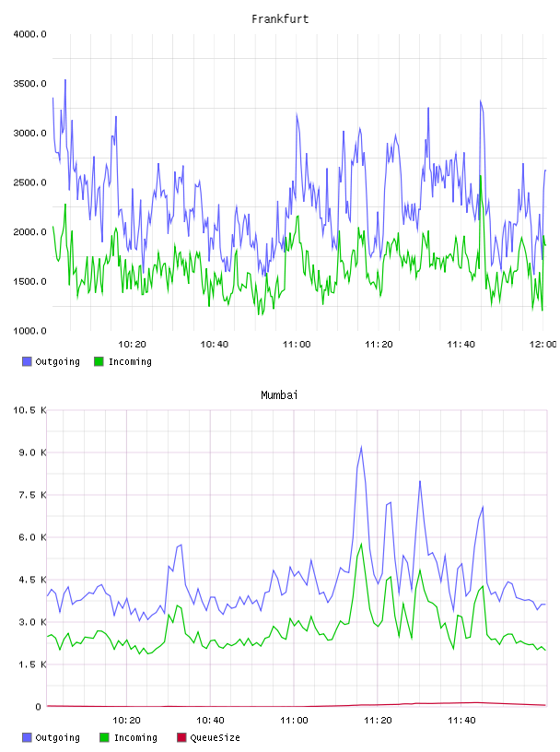
Task: Click the blue Outgoing swatch in Mumbai legend
Action: coord(27,737)
